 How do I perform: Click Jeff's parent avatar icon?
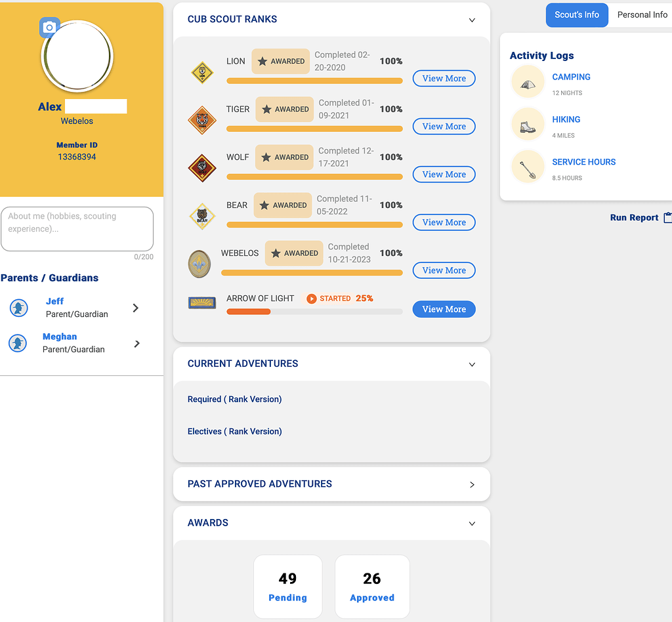[x=17, y=308]
